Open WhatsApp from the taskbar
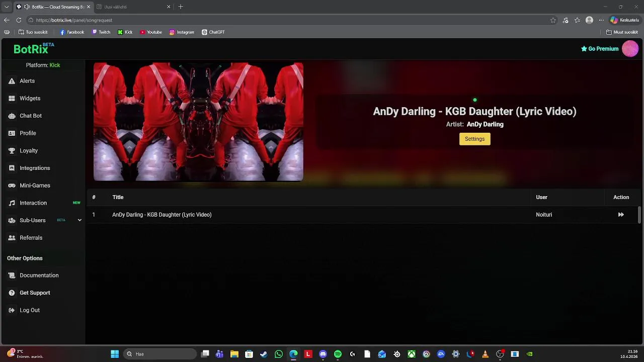644x362 pixels. [x=279, y=354]
